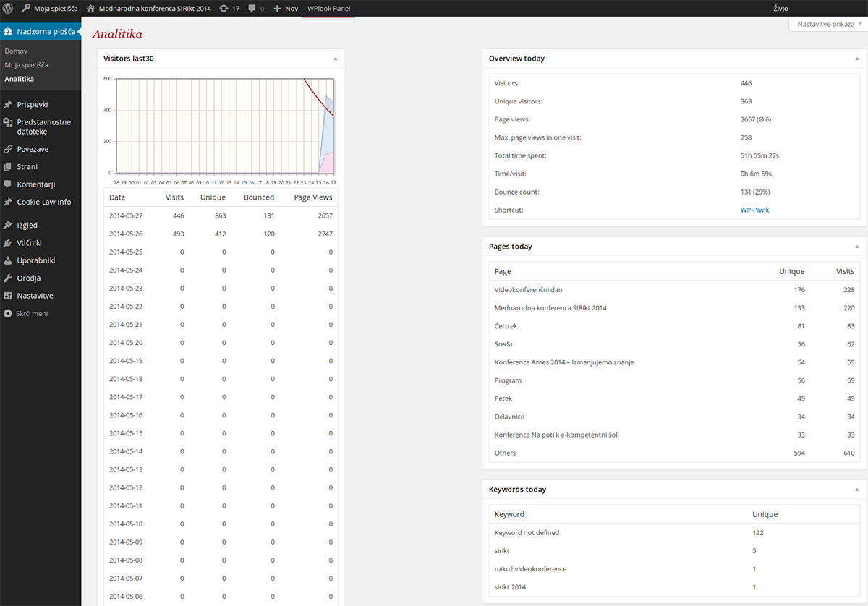
Task: Click the 2014-05-27 date row
Action: (221, 215)
